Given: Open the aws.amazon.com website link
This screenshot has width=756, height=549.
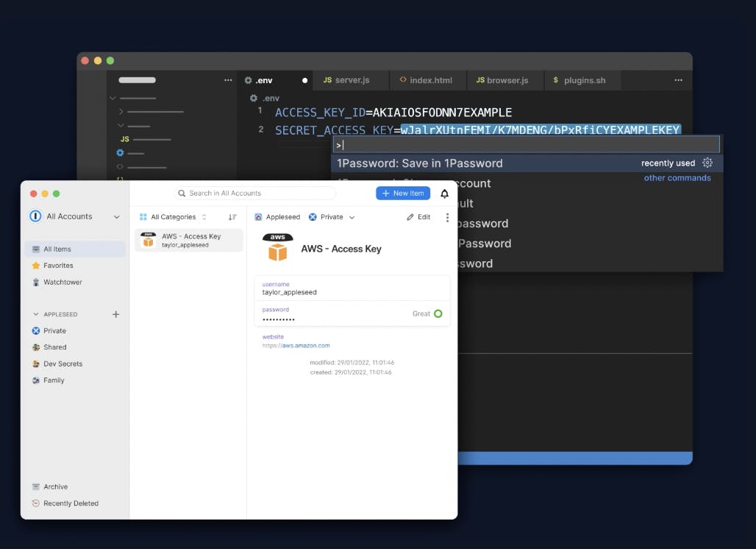Looking at the screenshot, I should (305, 345).
